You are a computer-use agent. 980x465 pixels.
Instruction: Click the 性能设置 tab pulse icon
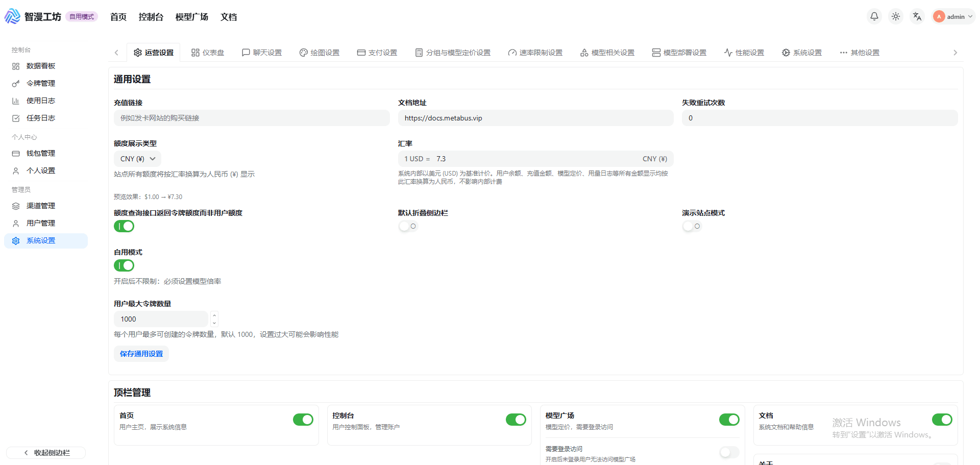(x=728, y=53)
